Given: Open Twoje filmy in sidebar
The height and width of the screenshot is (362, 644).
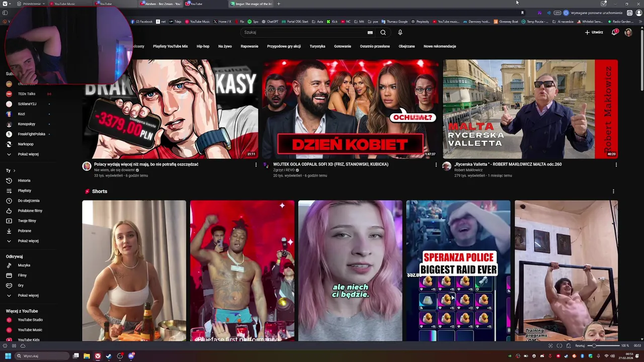Looking at the screenshot, I should [27, 221].
